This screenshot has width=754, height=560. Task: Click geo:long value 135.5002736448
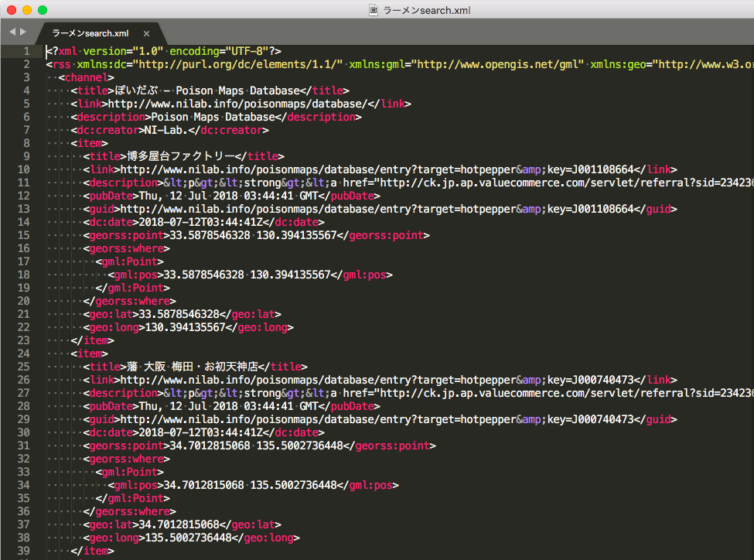coord(188,538)
